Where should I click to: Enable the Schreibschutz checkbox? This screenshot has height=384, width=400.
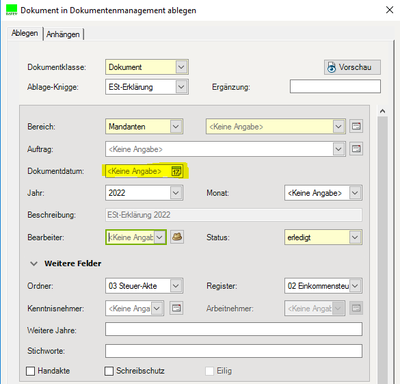click(109, 371)
